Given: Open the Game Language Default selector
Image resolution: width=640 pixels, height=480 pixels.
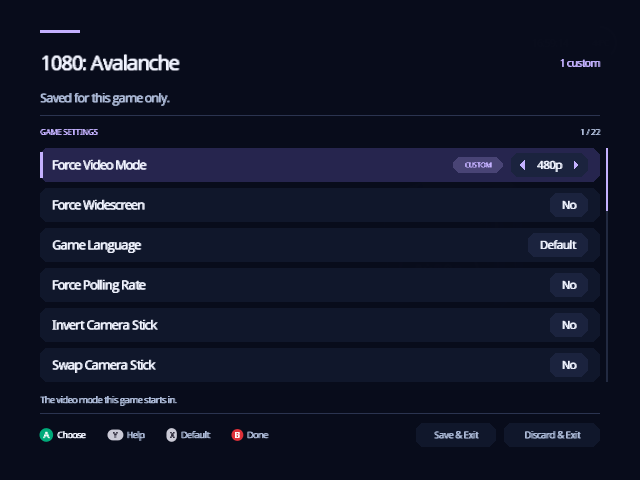Looking at the screenshot, I should click(x=558, y=245).
